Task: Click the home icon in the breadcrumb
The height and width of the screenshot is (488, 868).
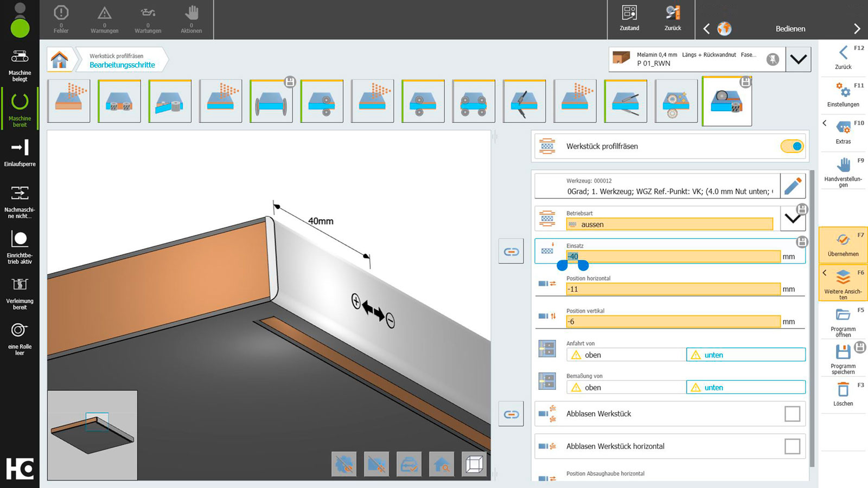Action: (60, 60)
